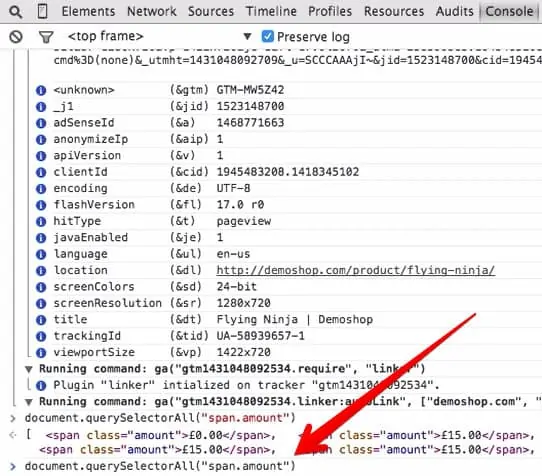Click the info icon beside screenColors
The height and width of the screenshot is (476, 542).
coord(41,287)
